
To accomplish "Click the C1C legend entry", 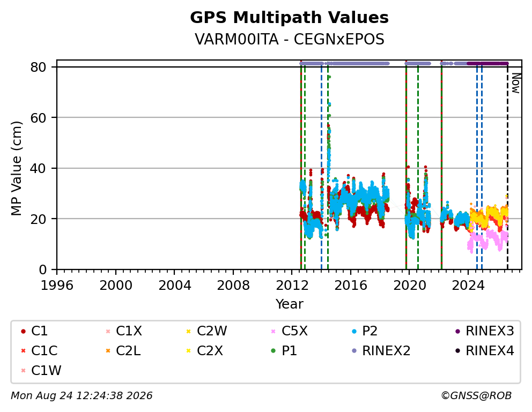I will pos(39,351).
